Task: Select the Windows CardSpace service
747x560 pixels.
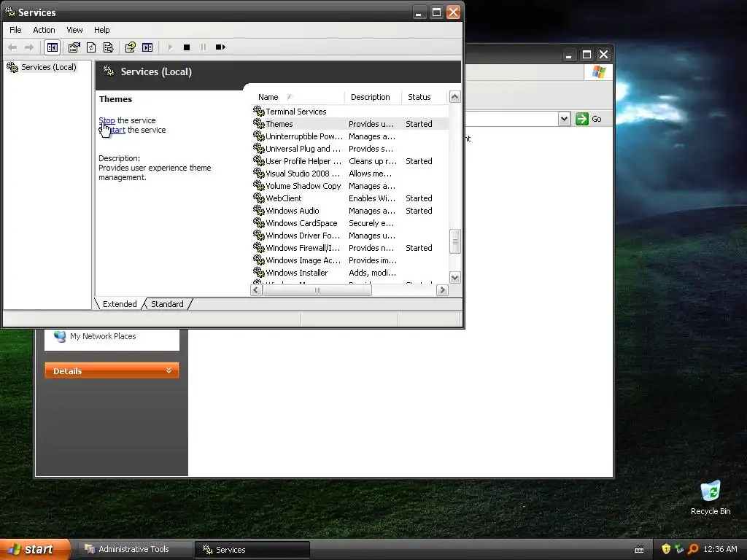Action: click(x=350, y=223)
